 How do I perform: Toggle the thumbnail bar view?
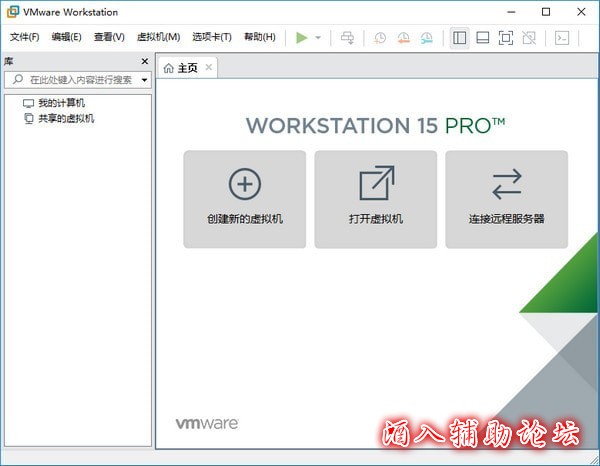[482, 38]
